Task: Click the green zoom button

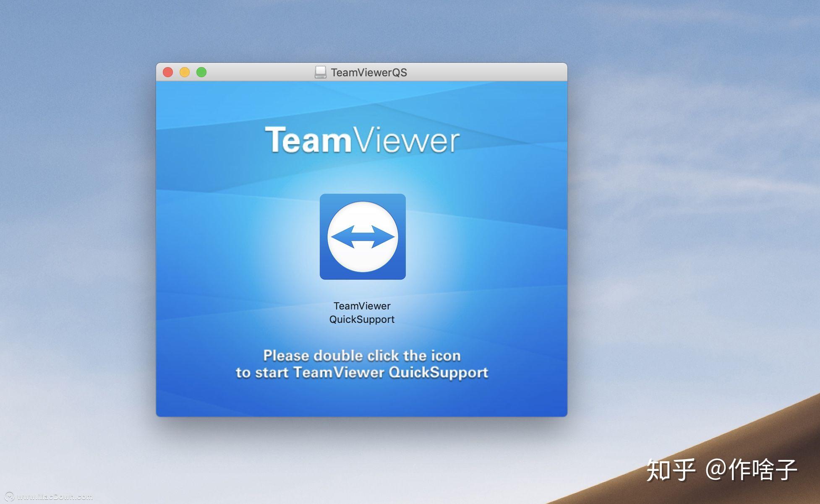Action: tap(203, 71)
